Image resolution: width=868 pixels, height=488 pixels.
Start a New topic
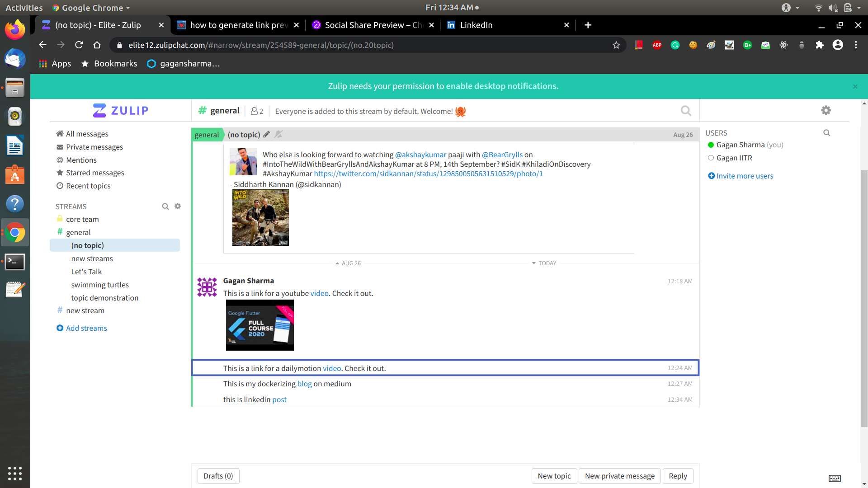[x=554, y=476]
